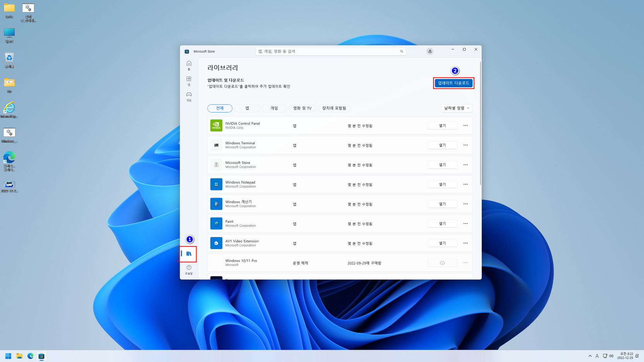Select the 영화 및 TV filter tab

click(302, 108)
